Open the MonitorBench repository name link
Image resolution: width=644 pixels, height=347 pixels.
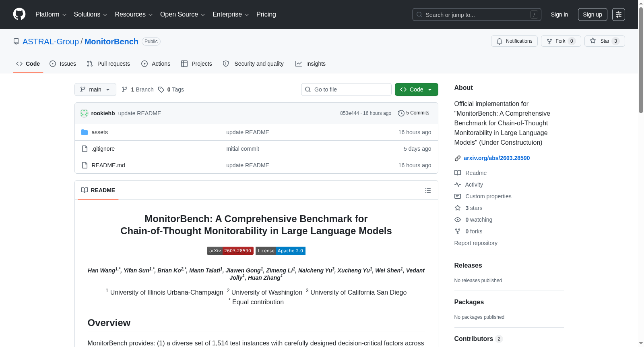click(x=111, y=42)
